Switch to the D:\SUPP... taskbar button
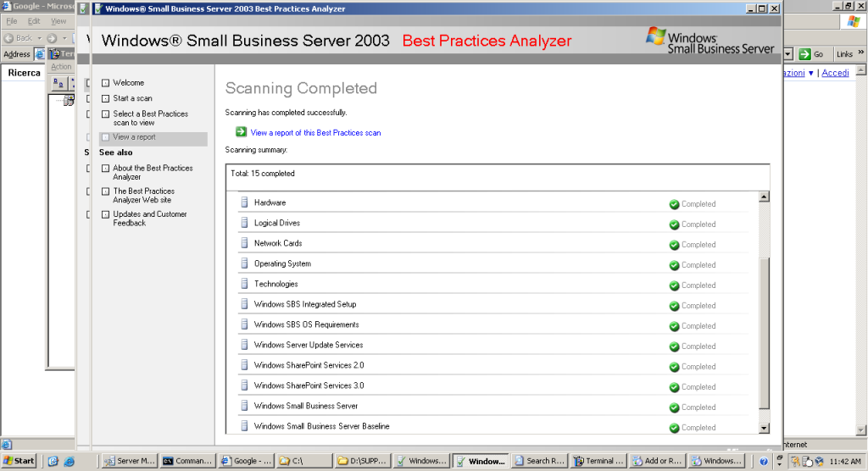 [363, 461]
